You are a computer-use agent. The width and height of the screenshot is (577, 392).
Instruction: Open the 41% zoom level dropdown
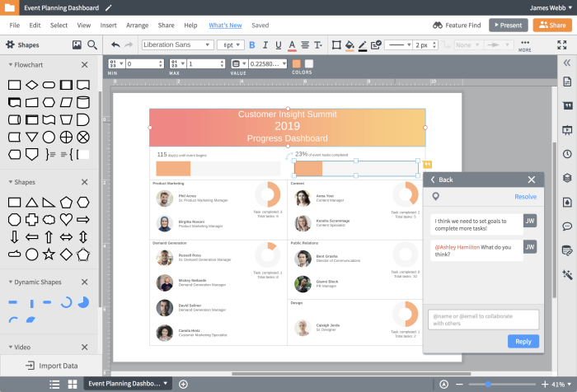561,385
